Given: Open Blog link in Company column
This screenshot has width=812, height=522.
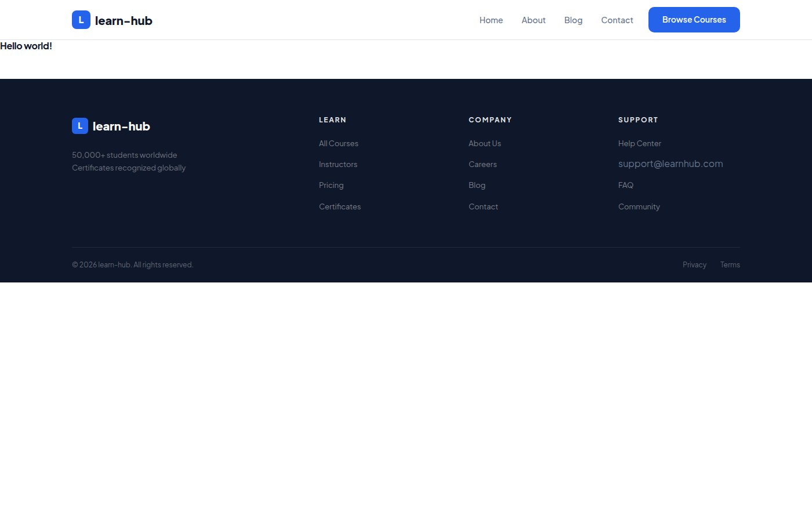Looking at the screenshot, I should [477, 185].
